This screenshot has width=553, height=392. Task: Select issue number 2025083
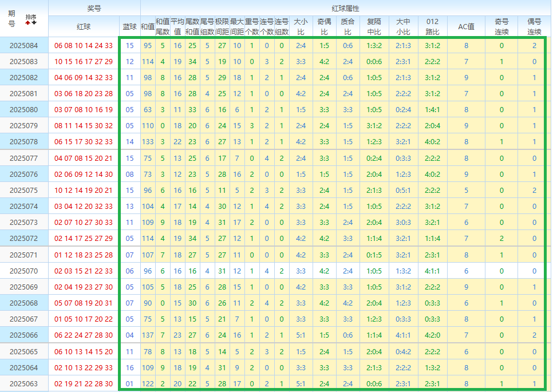[x=23, y=62]
